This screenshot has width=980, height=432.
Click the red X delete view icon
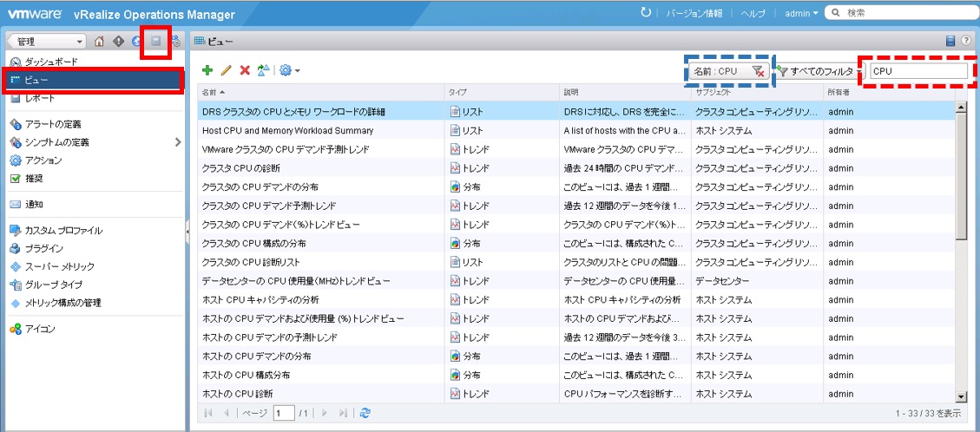tap(245, 70)
